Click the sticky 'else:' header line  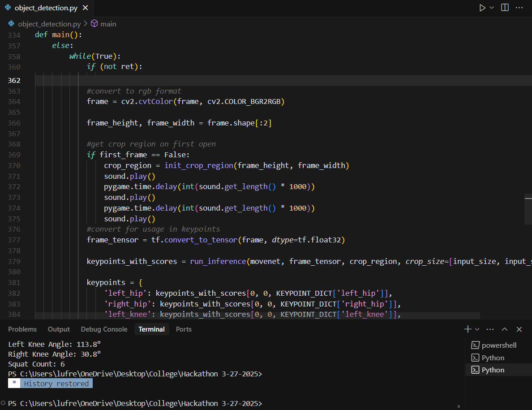62,45
